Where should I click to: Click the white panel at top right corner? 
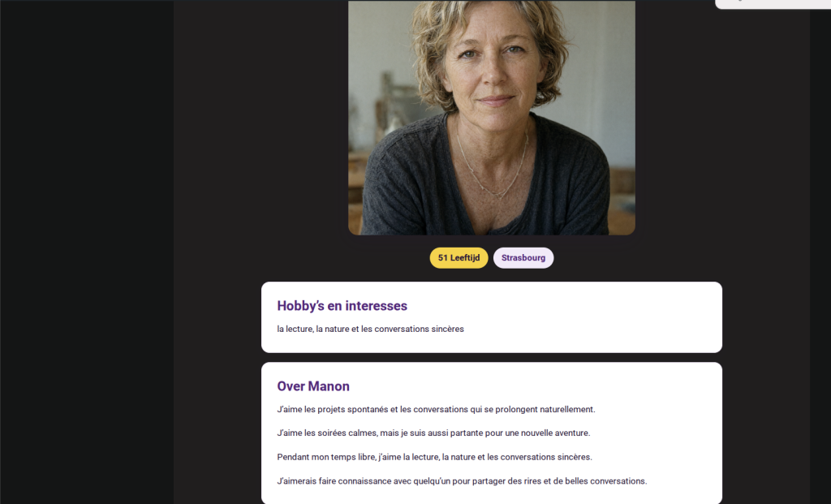773,4
